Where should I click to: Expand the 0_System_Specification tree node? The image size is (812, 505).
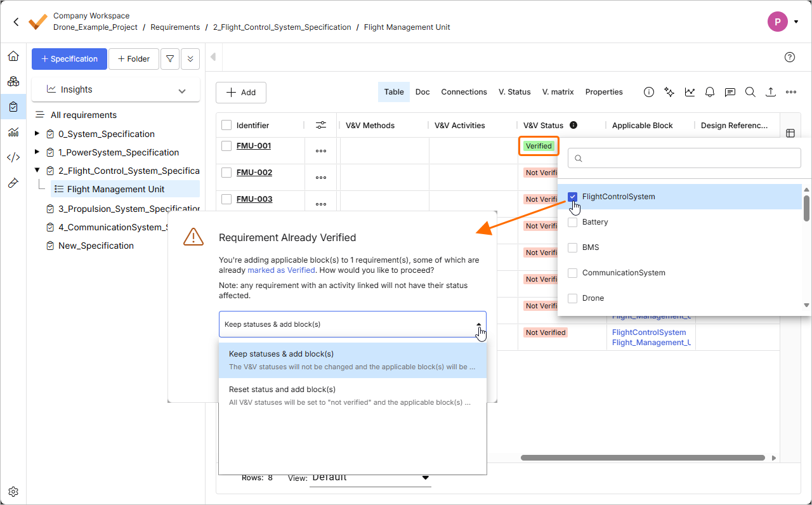coord(37,134)
